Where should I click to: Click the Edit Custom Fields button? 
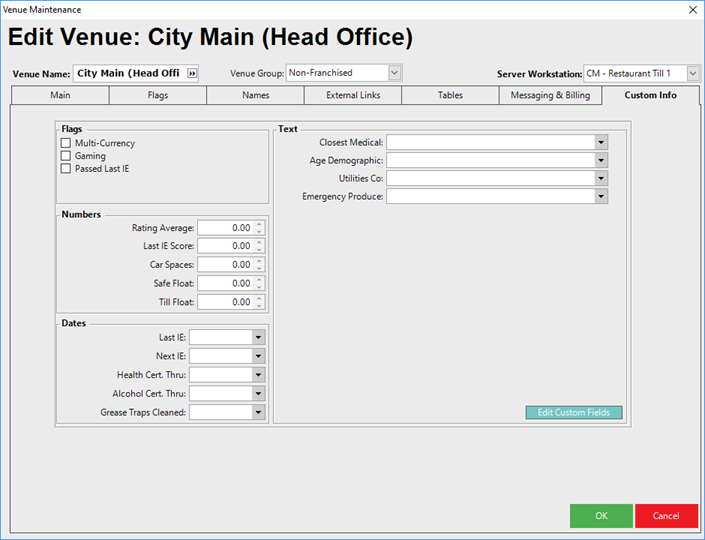574,412
